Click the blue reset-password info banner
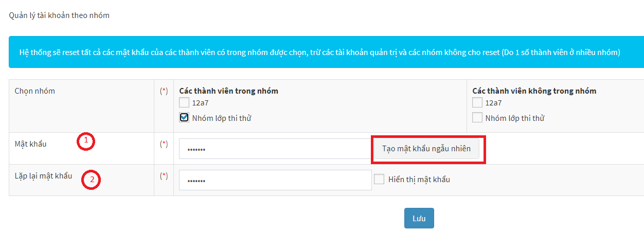 point(326,52)
